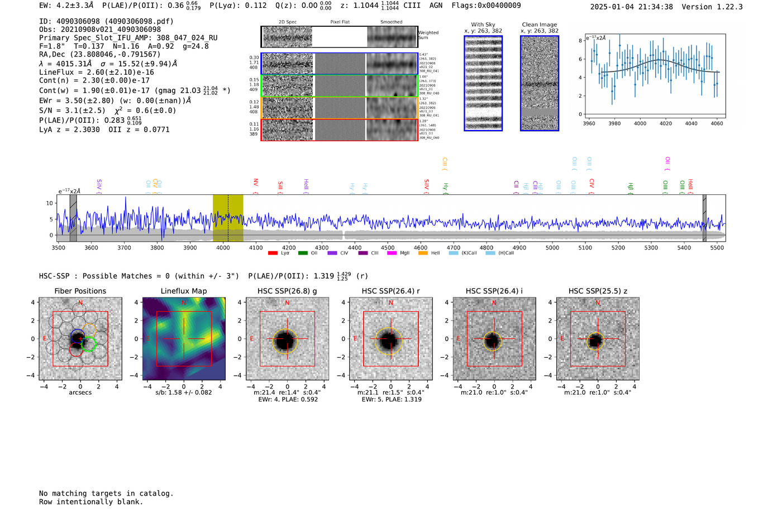Click the 'Flags:0x00400009' text

point(486,6)
